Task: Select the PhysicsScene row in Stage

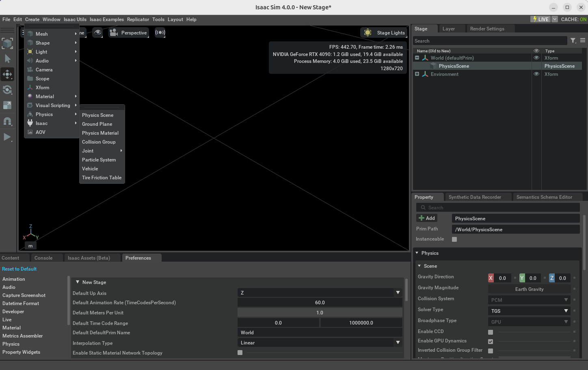Action: (497, 66)
